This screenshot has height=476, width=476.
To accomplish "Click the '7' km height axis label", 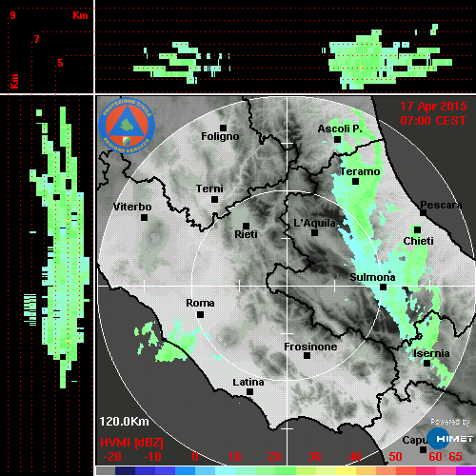I will pos(37,39).
